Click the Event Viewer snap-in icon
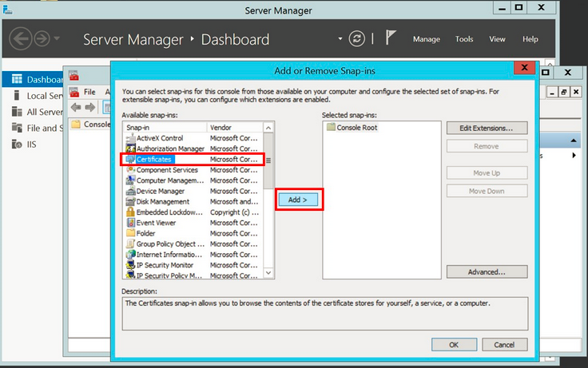This screenshot has width=588, height=368. coord(130,223)
